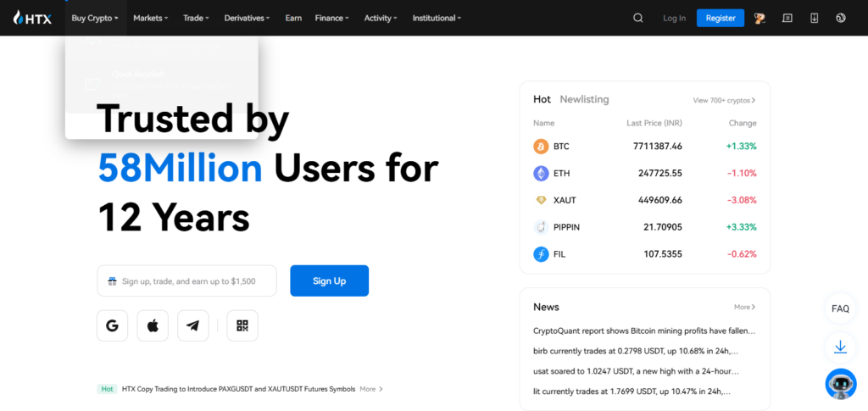
Task: Open lit trades at 1.7699 USDT news
Action: tap(632, 392)
